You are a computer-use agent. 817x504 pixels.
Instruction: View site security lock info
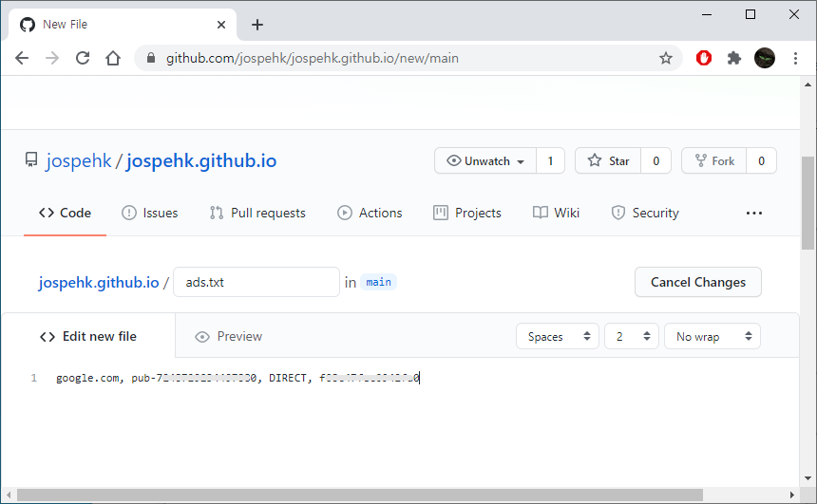151,58
